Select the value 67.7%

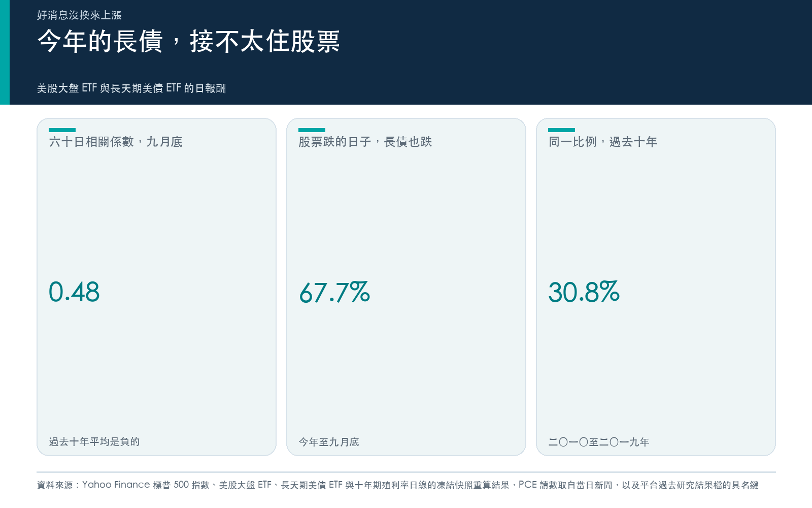pyautogui.click(x=334, y=292)
